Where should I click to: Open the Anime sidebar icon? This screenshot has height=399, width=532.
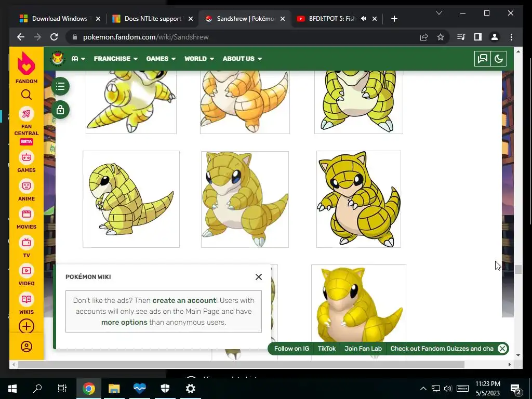(x=26, y=186)
